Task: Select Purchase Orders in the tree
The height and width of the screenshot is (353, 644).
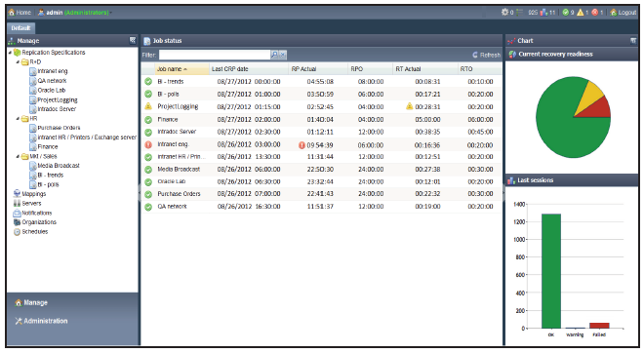Action: click(x=59, y=128)
